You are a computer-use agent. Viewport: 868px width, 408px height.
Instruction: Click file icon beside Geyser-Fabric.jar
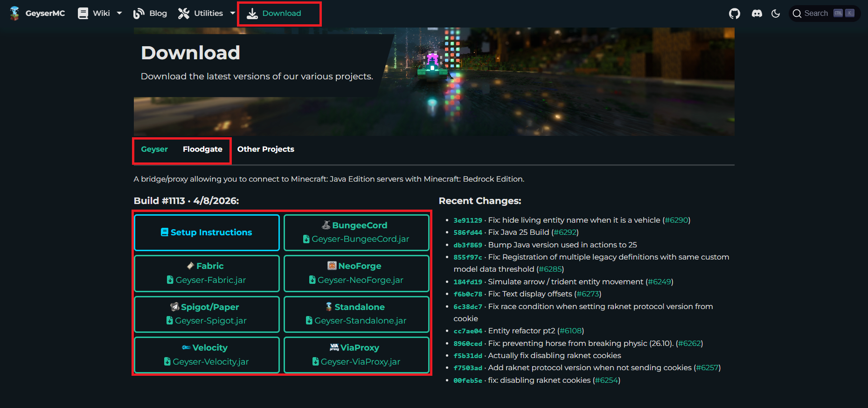pyautogui.click(x=170, y=280)
